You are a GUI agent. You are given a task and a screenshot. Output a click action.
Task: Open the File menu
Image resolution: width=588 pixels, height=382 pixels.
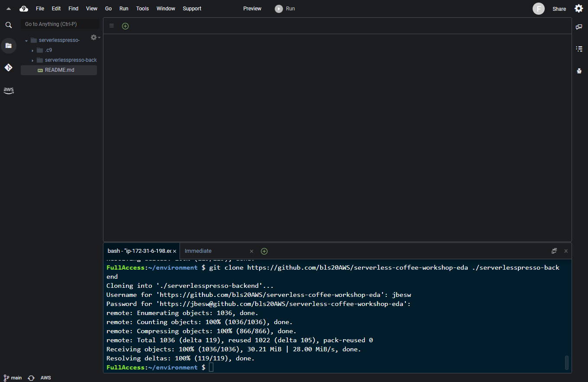[40, 9]
